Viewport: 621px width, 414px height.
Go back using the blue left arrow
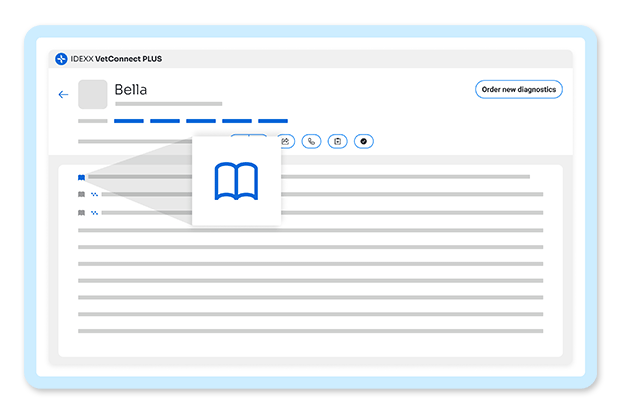63,94
